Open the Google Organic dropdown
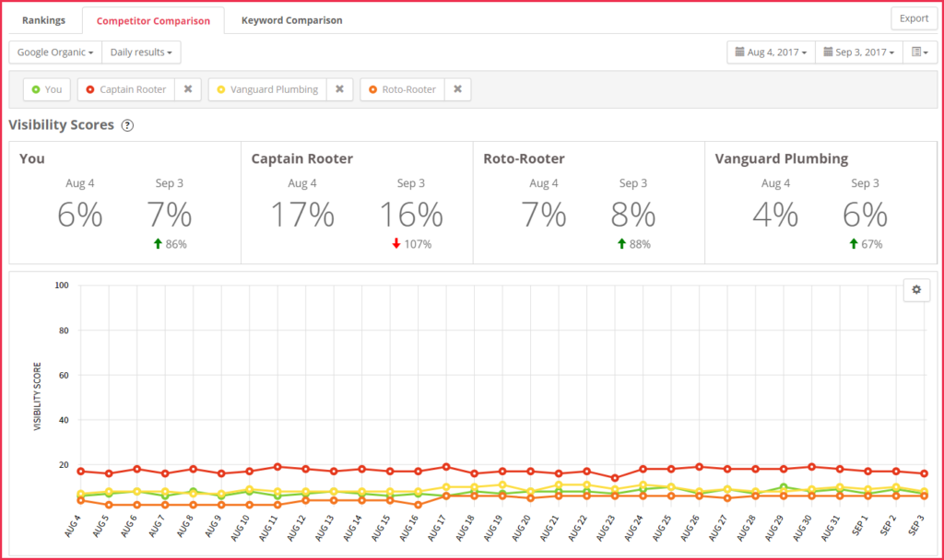Viewport: 944px width, 560px height. (x=55, y=52)
